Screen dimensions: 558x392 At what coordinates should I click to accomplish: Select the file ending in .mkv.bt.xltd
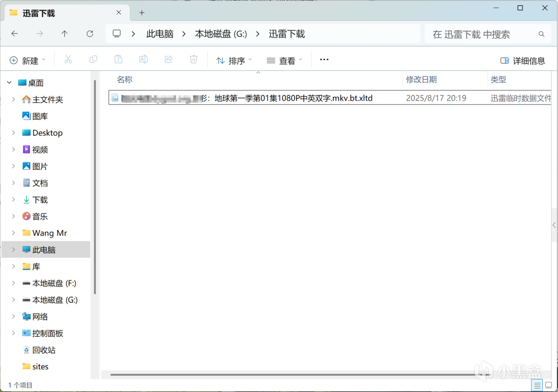pos(330,98)
